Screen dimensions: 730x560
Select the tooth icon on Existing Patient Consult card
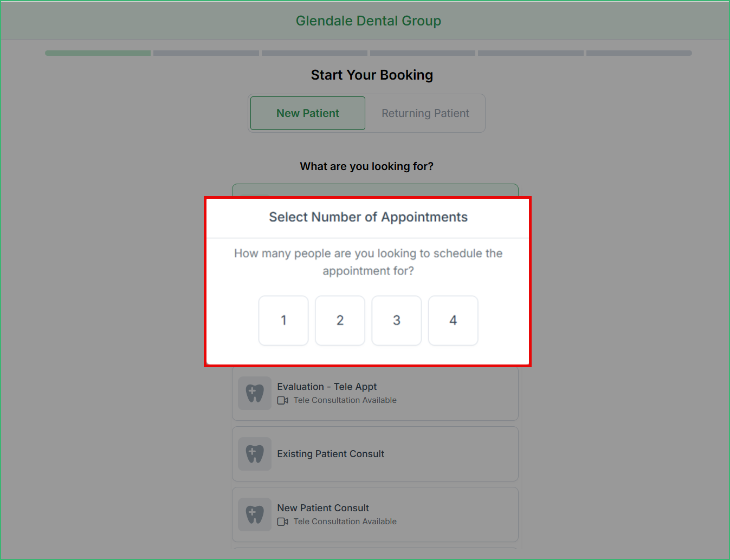pos(255,454)
